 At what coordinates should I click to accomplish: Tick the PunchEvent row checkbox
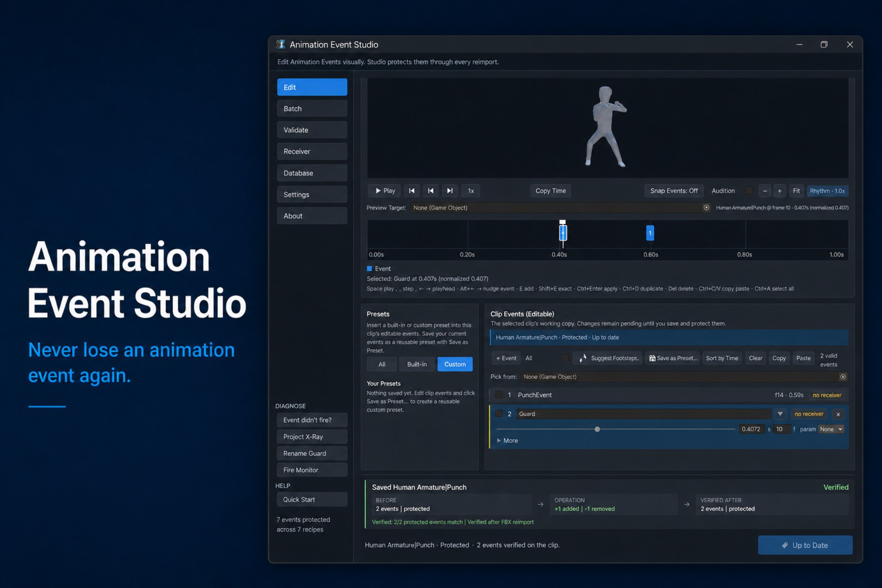[x=499, y=395]
